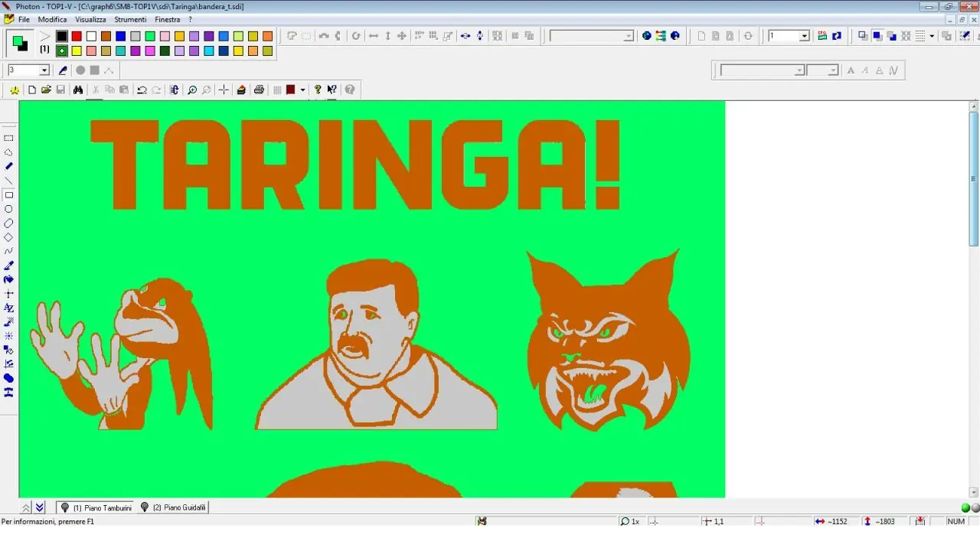Collapse layer tabs with double up arrow
The height and width of the screenshot is (551, 980).
pyautogui.click(x=26, y=507)
